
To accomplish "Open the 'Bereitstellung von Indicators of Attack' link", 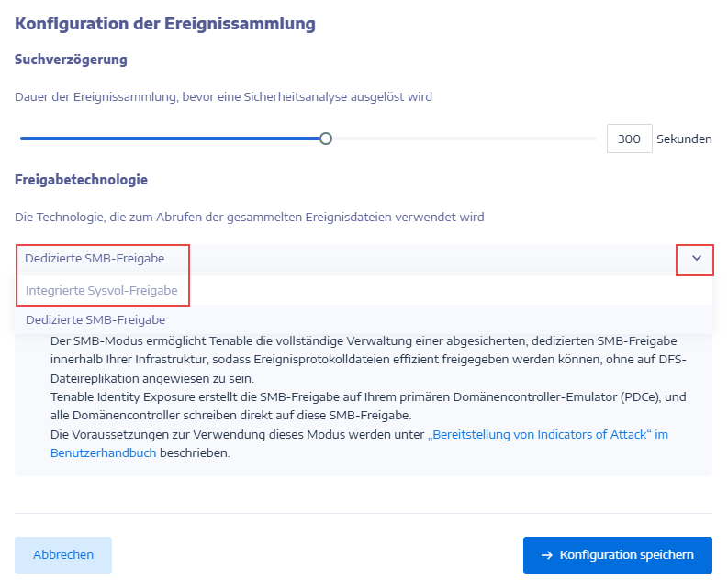I will [x=548, y=434].
